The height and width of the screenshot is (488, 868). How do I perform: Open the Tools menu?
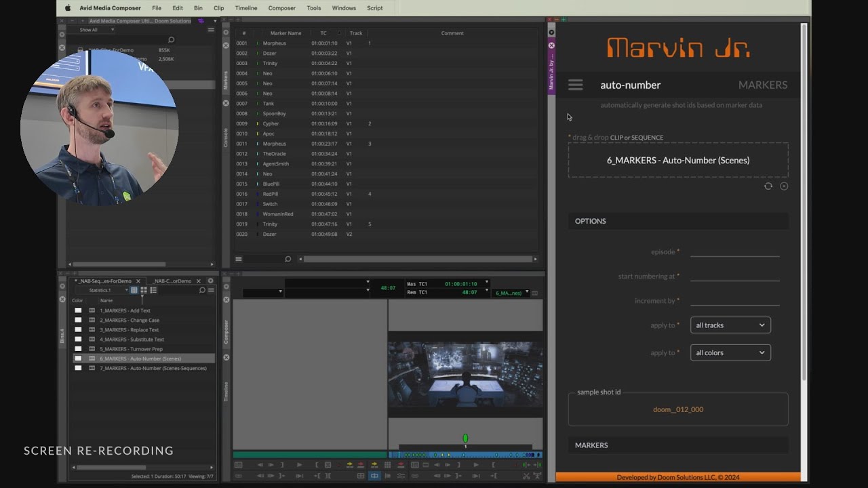tap(314, 8)
